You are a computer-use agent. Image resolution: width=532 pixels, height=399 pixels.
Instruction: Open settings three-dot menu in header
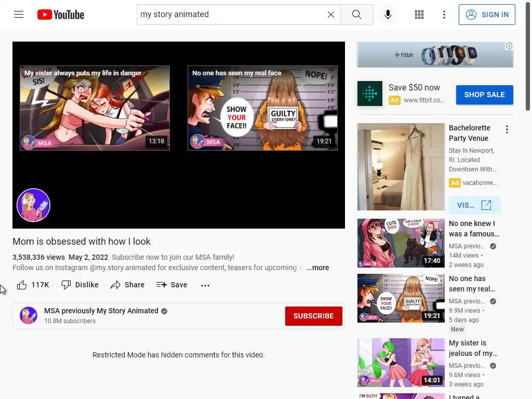click(444, 15)
